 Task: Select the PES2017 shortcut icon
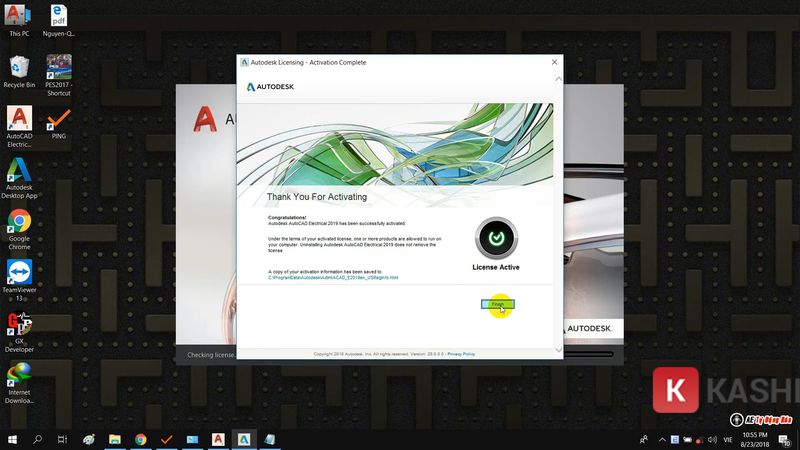[x=59, y=67]
